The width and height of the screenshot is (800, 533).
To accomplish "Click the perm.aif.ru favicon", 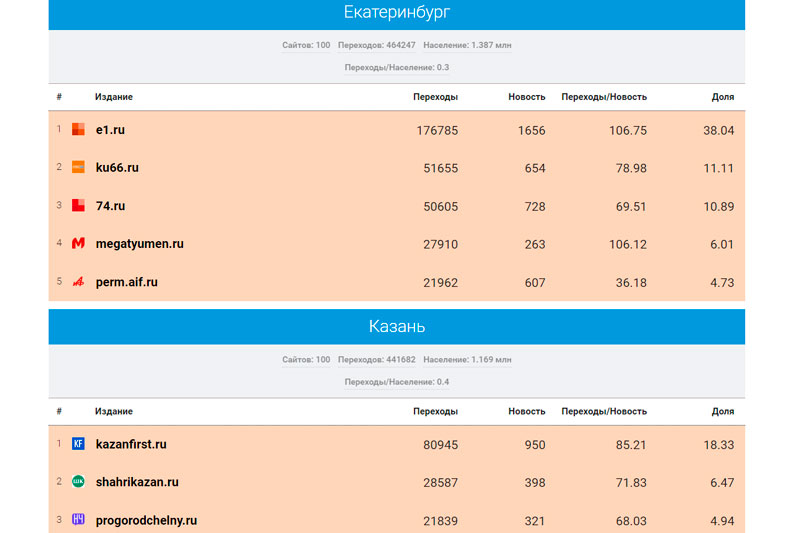I will click(x=78, y=282).
